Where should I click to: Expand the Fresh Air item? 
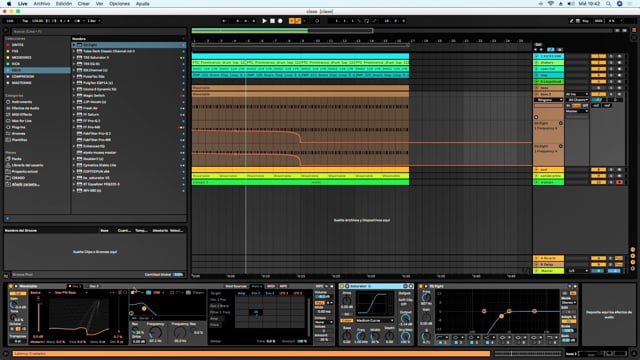click(74, 108)
